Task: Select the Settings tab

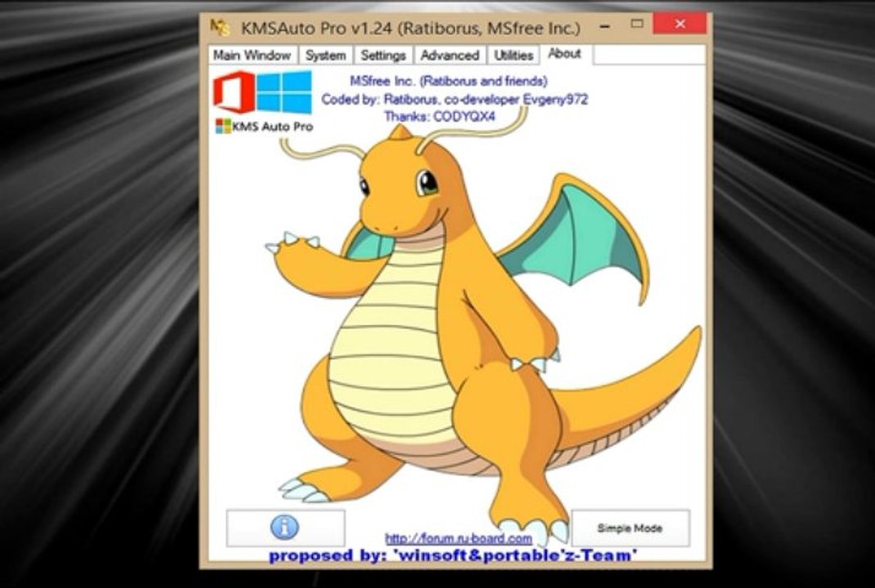Action: (x=383, y=56)
